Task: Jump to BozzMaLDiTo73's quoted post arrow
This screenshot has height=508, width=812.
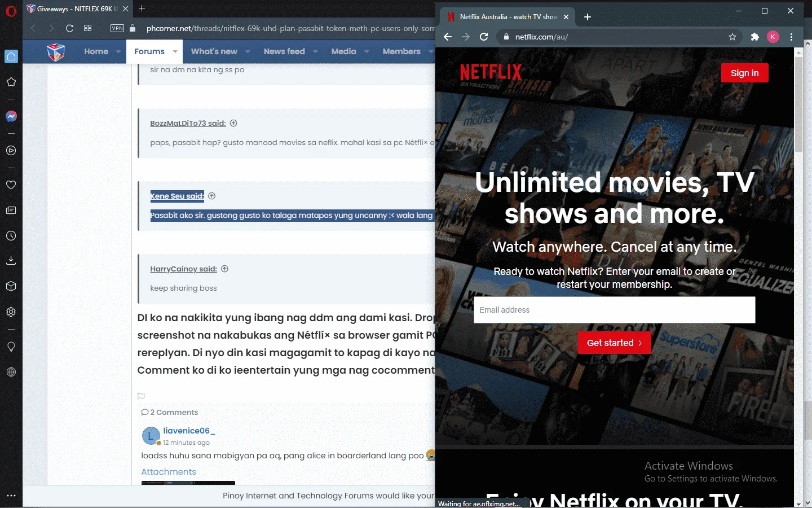Action: coord(233,123)
